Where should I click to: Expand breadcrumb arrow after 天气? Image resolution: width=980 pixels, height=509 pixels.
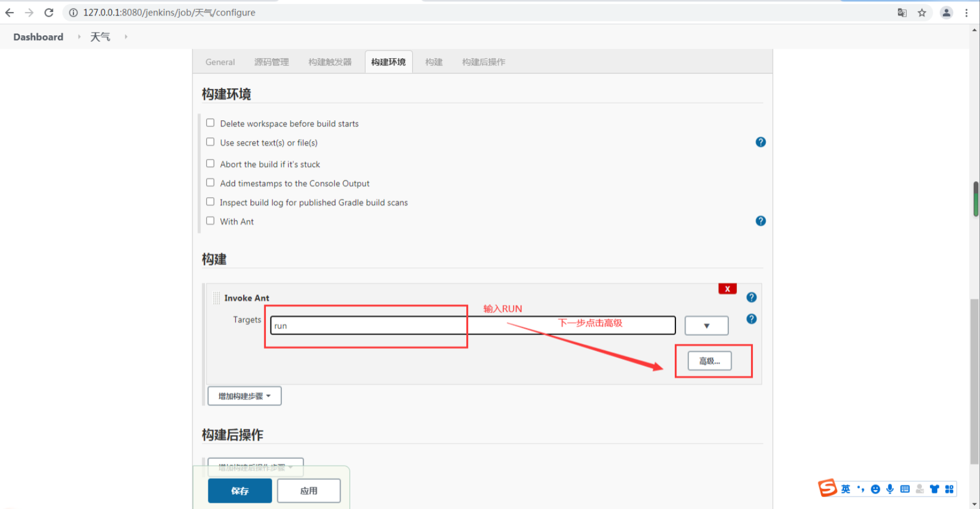click(126, 36)
